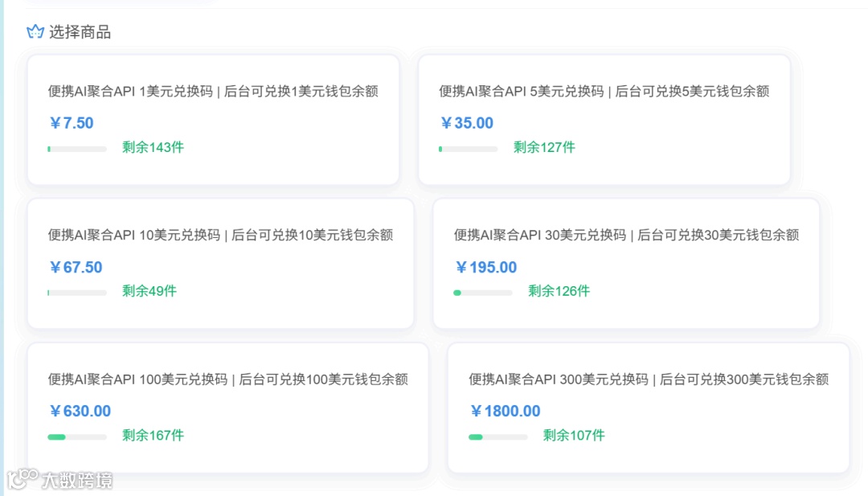Click the 剩余49件 stock label
Screen dimensions: 868x496
(149, 291)
